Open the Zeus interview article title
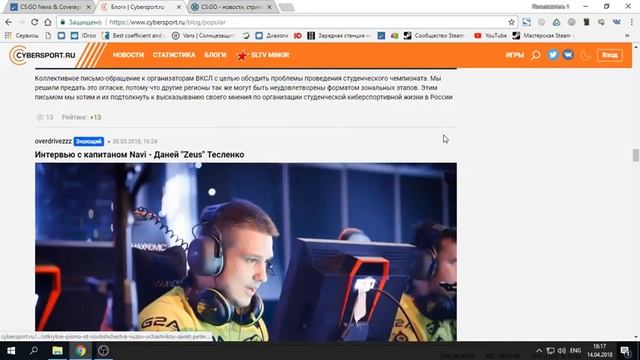 coord(140,155)
